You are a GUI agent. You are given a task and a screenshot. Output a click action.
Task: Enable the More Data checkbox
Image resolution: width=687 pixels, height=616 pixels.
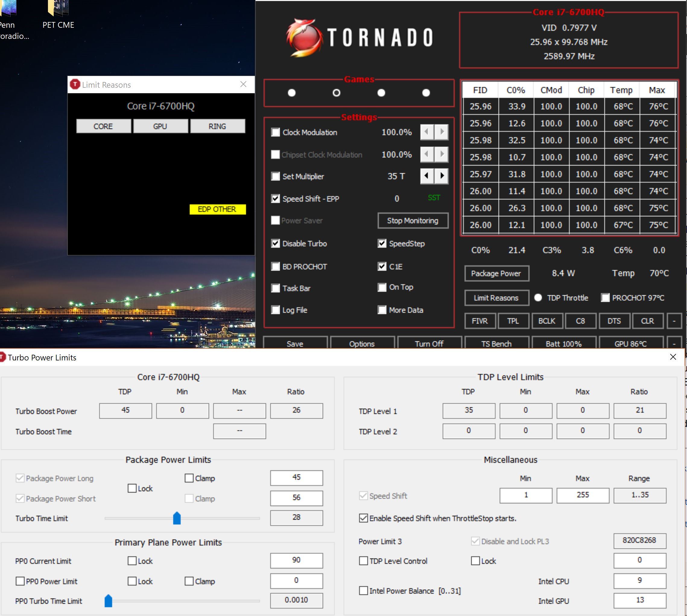coord(382,310)
